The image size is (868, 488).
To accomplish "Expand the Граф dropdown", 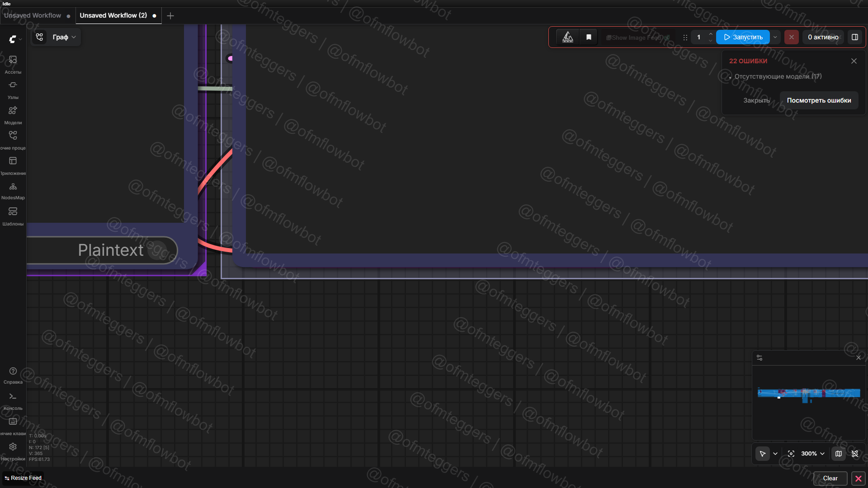I will click(x=64, y=37).
